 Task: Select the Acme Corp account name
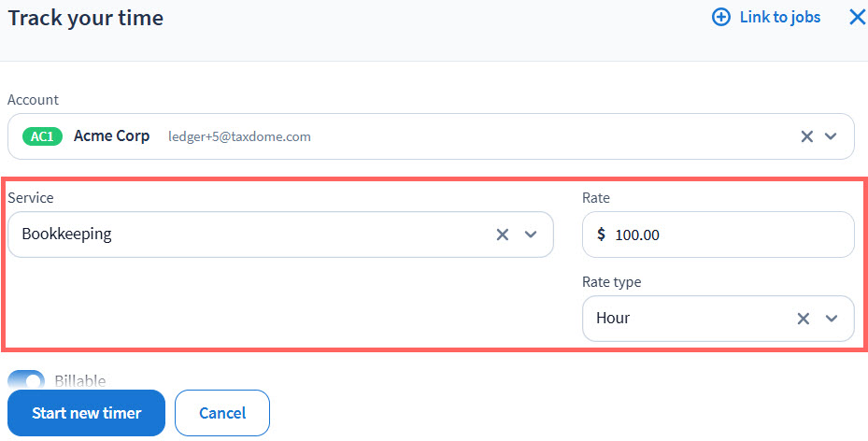(111, 136)
